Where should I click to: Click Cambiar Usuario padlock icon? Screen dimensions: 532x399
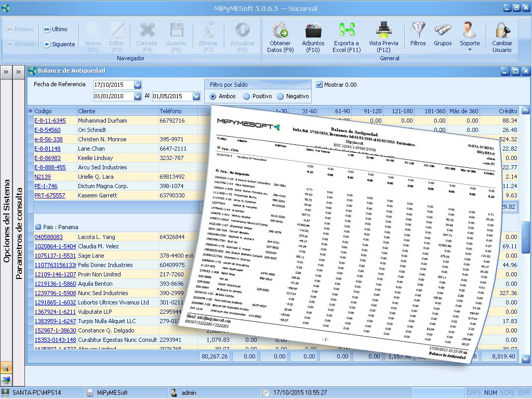(x=502, y=30)
